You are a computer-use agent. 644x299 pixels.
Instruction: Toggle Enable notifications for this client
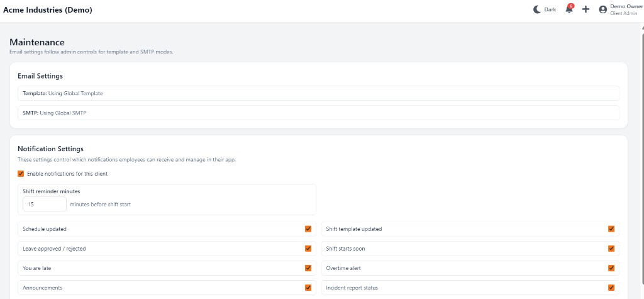(21, 174)
